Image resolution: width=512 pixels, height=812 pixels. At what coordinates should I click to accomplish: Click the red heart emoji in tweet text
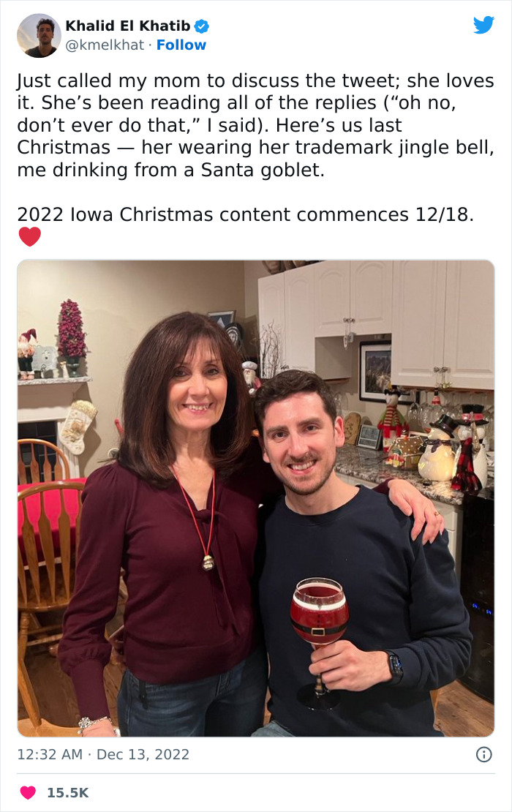[x=29, y=238]
